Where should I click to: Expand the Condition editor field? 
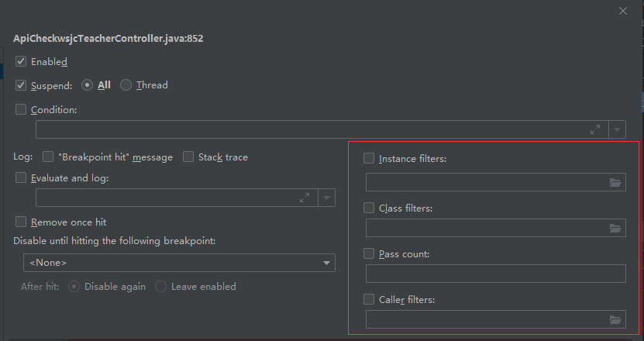tap(595, 129)
